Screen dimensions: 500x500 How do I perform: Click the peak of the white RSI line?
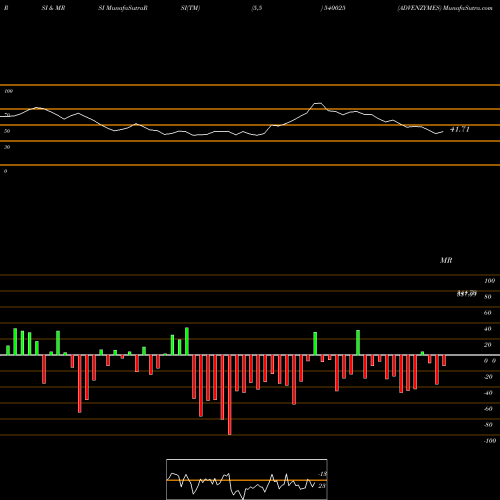[318, 104]
